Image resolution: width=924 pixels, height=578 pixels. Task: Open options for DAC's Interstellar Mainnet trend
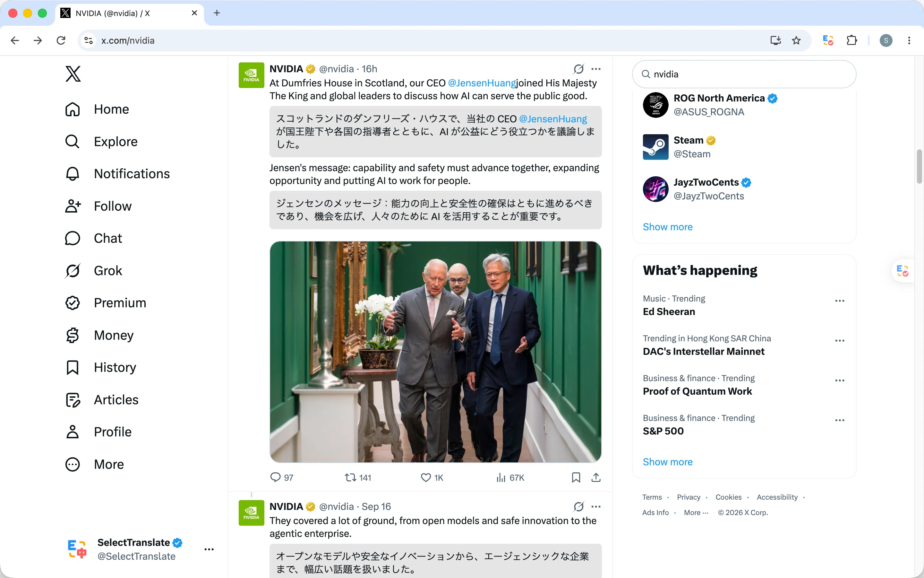click(840, 341)
